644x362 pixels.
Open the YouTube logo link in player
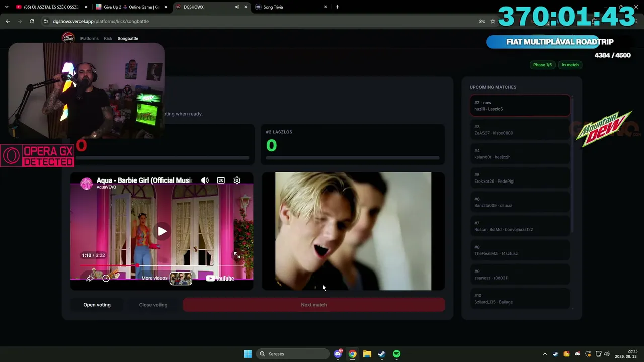coord(220,278)
